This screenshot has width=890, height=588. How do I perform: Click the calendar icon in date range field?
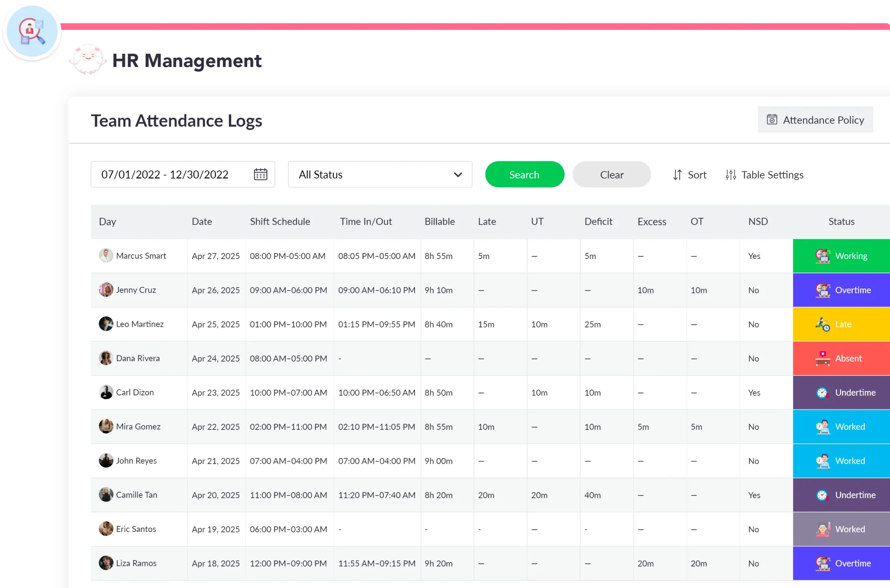pos(260,174)
